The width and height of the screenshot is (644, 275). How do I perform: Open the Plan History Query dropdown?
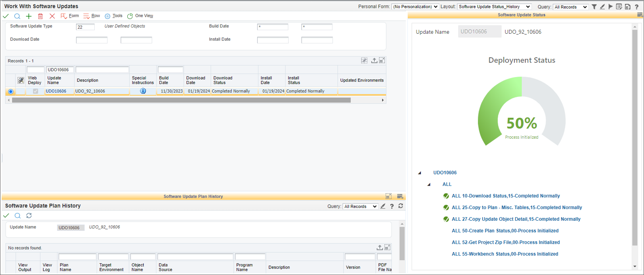coord(360,207)
